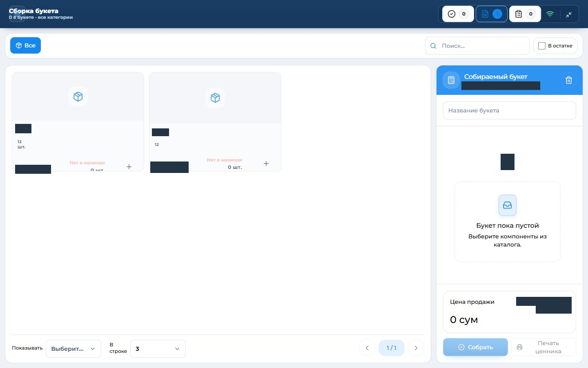Viewport: 588px width, 368px height.
Task: Click the Собрать button
Action: coord(475,347)
